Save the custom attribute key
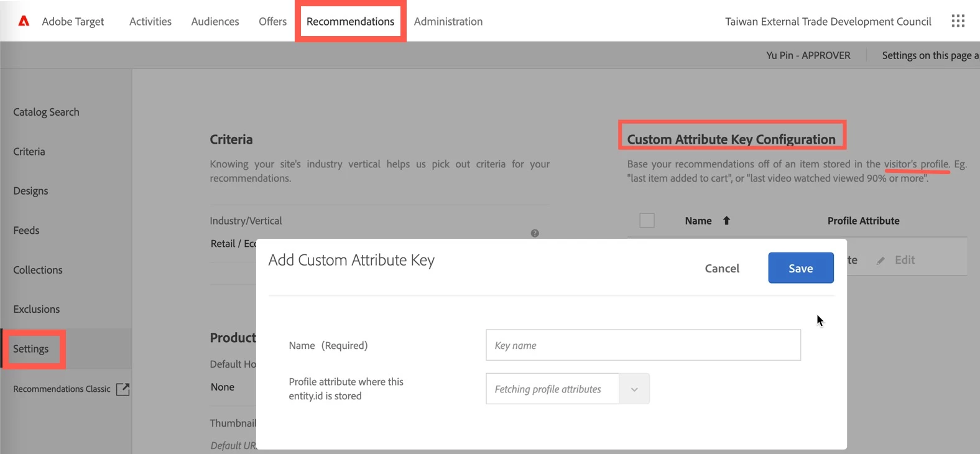 (x=801, y=268)
